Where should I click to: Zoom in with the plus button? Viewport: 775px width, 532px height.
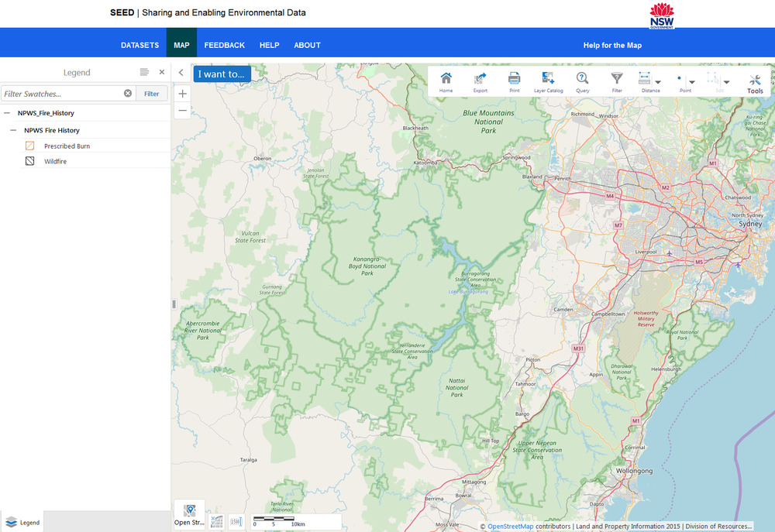pos(182,94)
